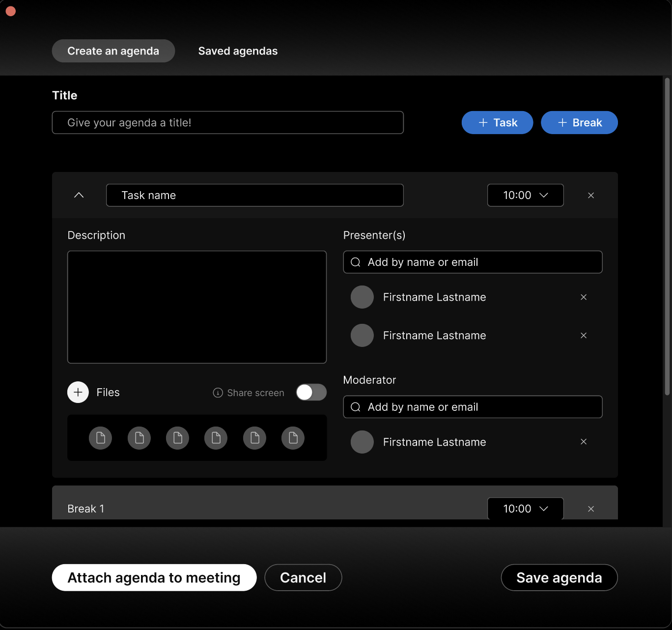The image size is (672, 630).
Task: Click the search icon in Presenter(s) field
Action: (355, 262)
